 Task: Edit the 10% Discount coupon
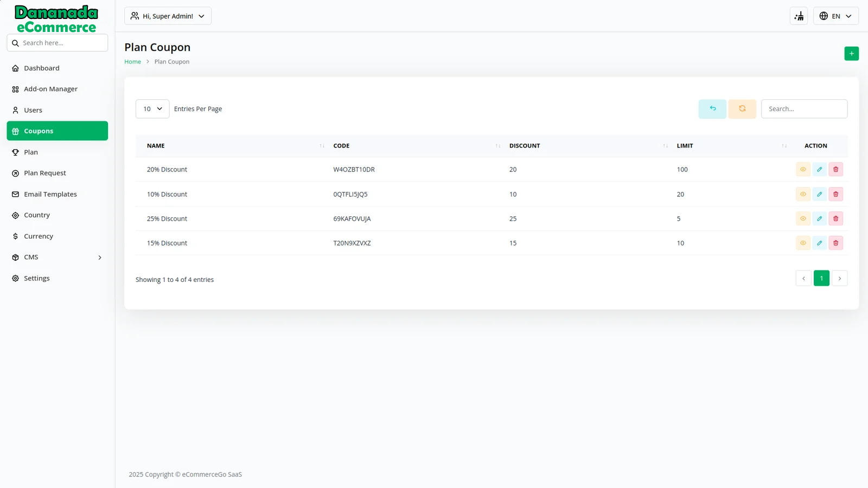point(819,194)
